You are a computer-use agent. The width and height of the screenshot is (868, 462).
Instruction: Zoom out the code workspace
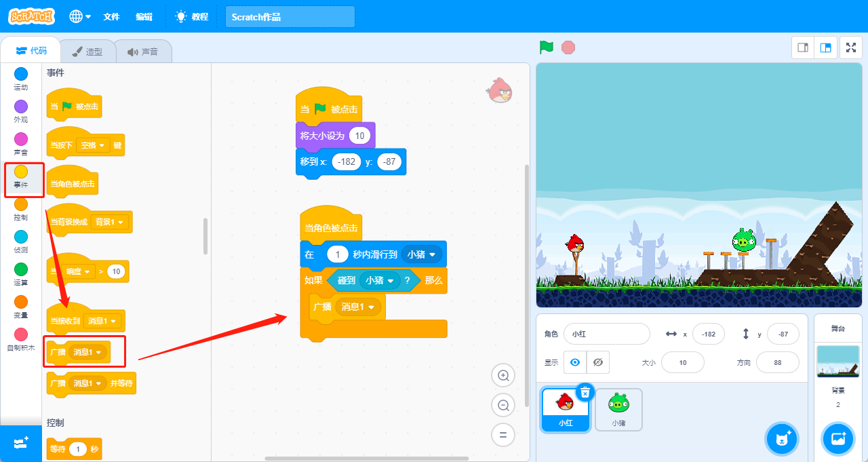pos(503,405)
